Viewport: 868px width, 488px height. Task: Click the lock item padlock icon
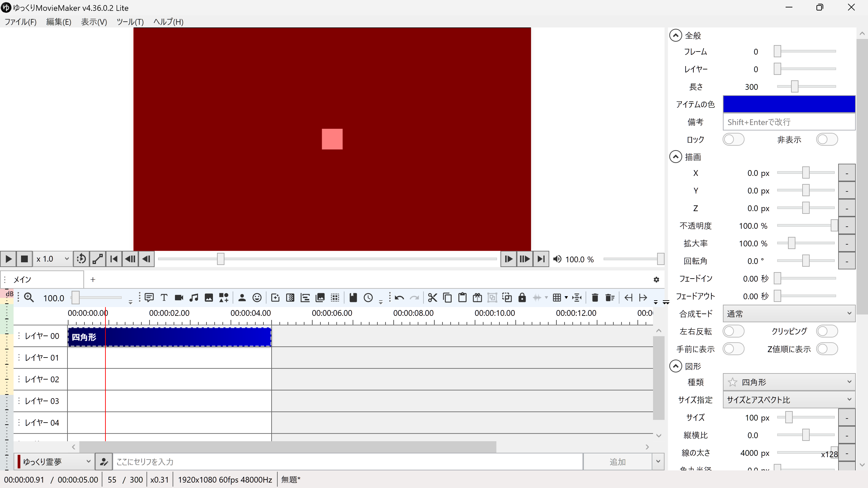click(x=522, y=298)
